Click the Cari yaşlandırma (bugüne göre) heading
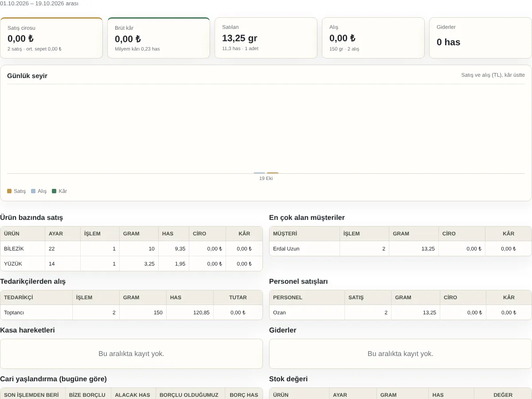 [53, 379]
